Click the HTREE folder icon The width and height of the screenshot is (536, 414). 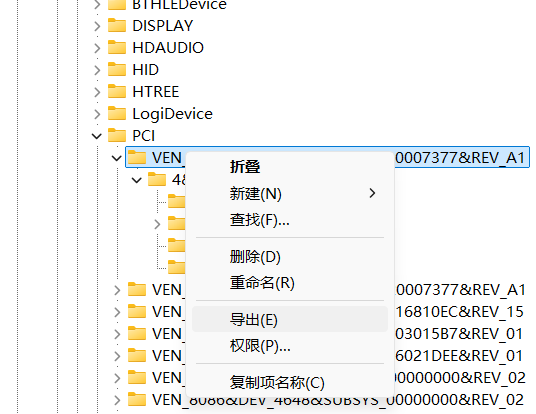point(117,92)
